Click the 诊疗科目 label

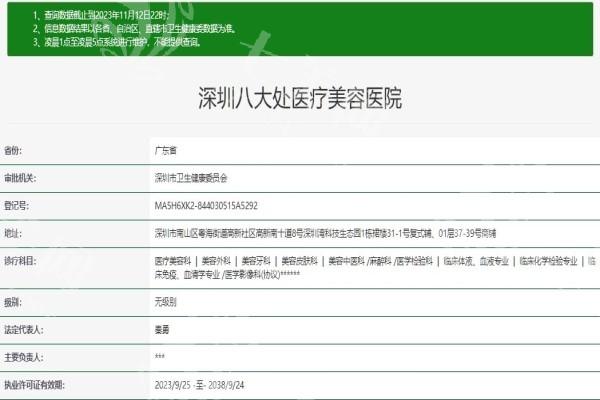[20, 261]
